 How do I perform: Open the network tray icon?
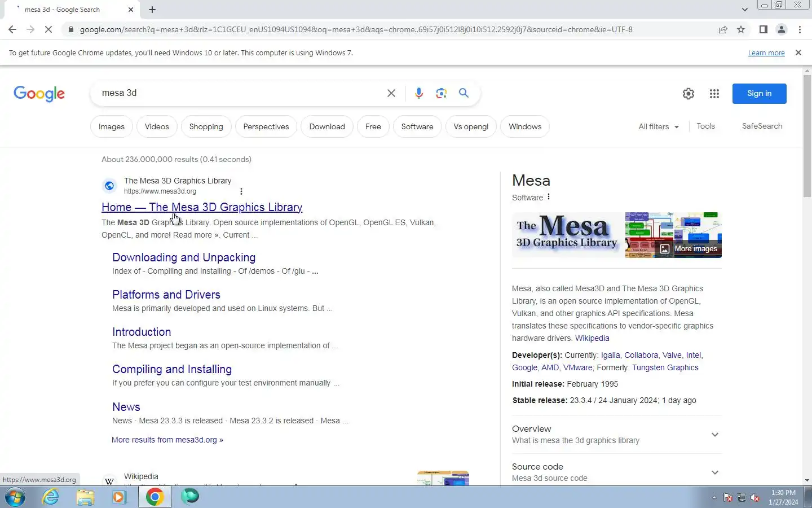click(742, 497)
